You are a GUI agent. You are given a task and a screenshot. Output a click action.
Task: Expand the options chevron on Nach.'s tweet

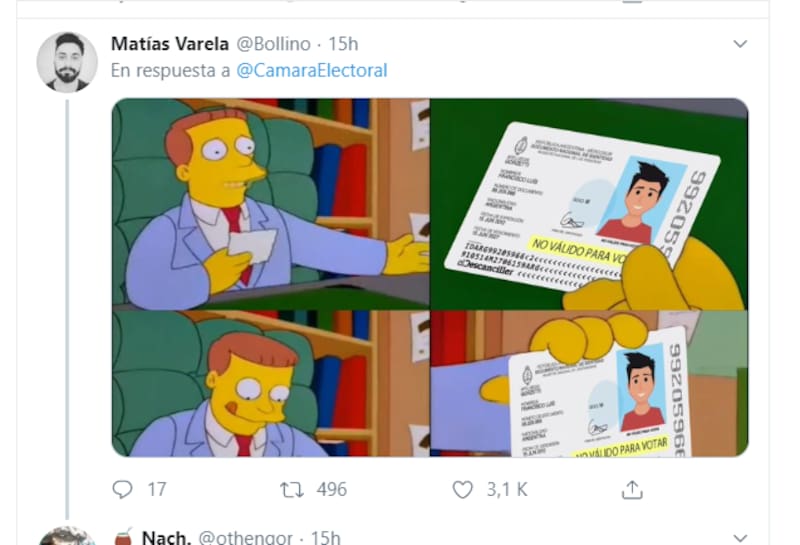[740, 538]
